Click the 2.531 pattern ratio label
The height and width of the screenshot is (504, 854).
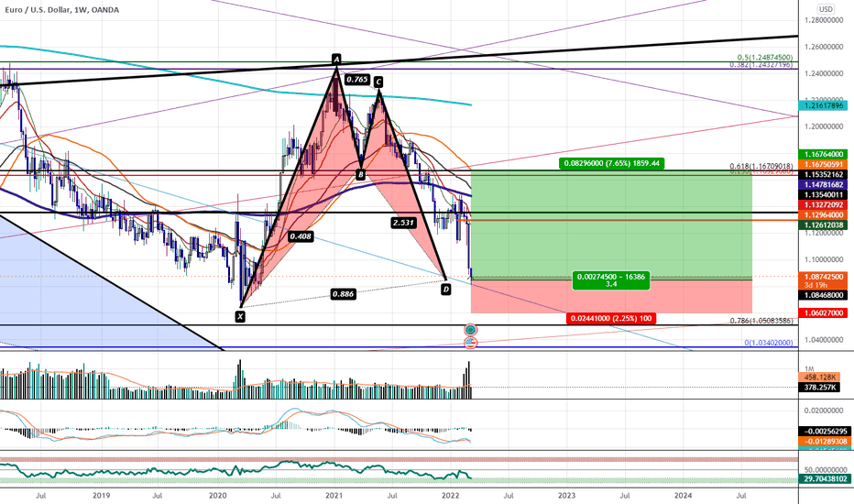point(403,223)
